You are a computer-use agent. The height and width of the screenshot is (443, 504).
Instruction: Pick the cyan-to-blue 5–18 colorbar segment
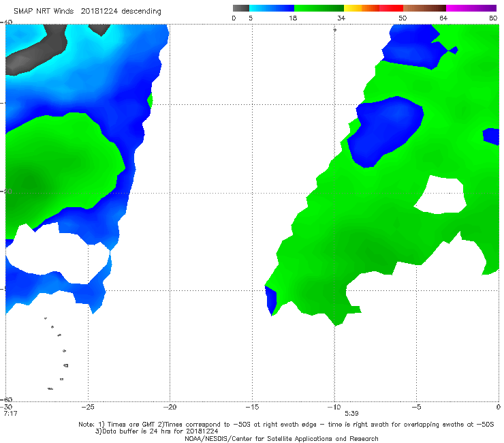coord(272,8)
